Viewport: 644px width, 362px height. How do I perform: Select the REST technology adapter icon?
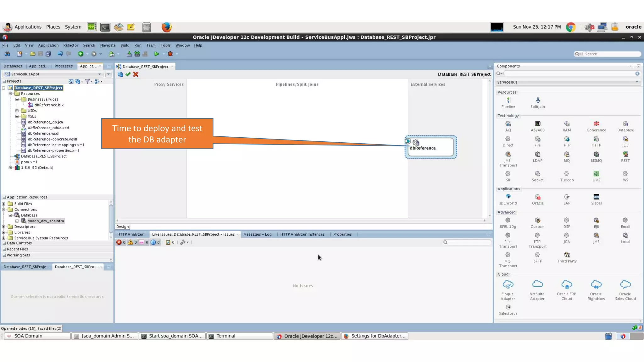click(625, 155)
